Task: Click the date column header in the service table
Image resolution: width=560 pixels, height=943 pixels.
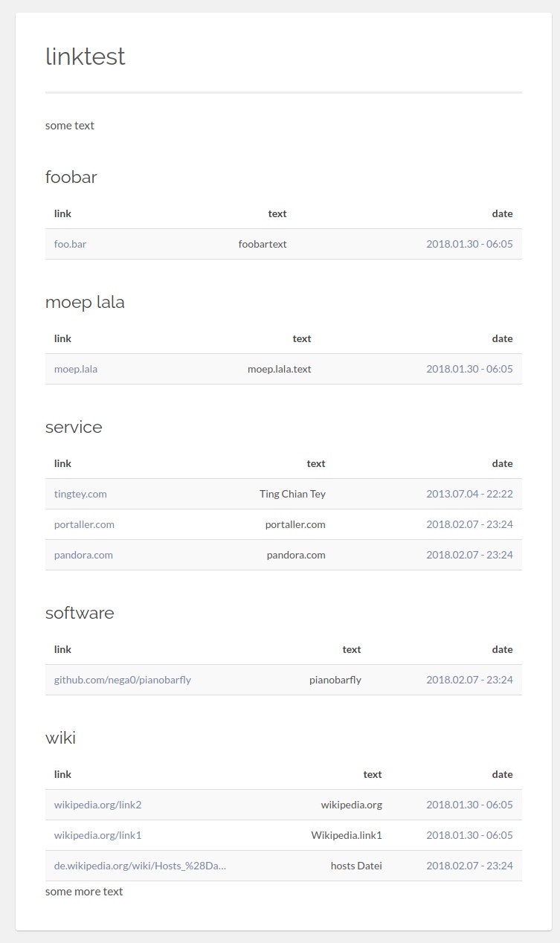Action: coord(502,463)
